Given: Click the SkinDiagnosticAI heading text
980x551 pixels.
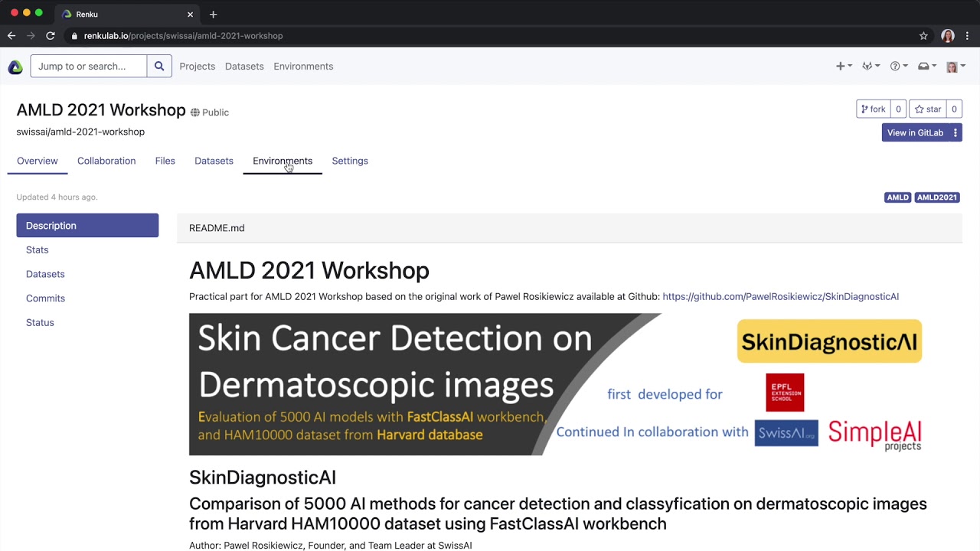Looking at the screenshot, I should (263, 478).
